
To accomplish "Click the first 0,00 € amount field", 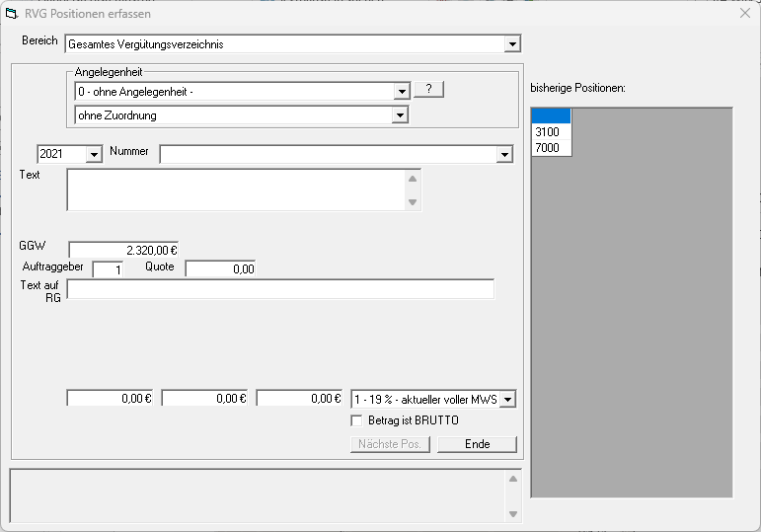I will coord(110,398).
